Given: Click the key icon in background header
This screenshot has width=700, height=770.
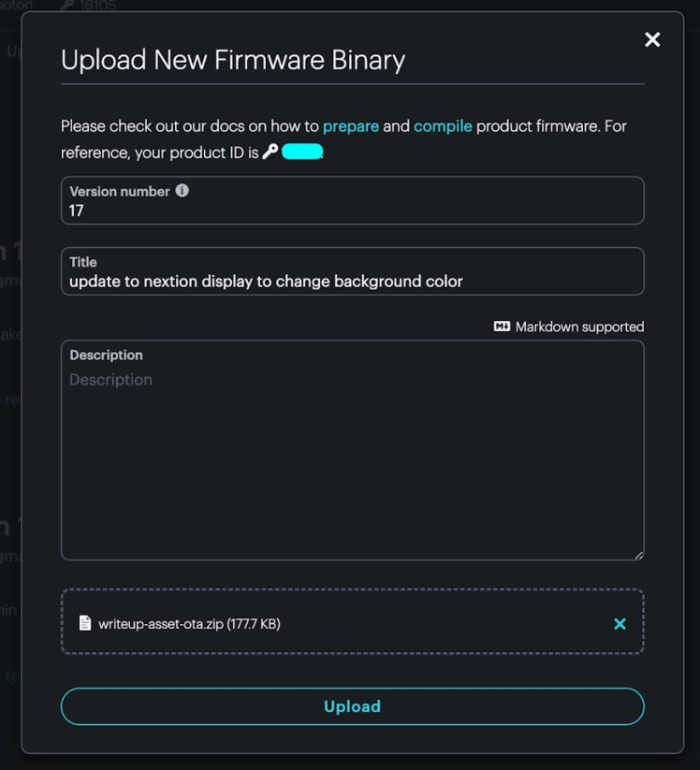Looking at the screenshot, I should click(x=66, y=6).
